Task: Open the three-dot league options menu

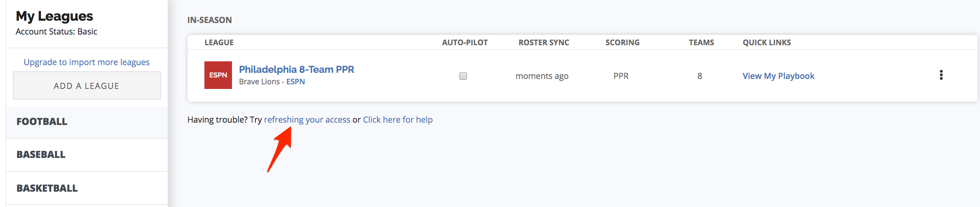Action: pos(941,75)
